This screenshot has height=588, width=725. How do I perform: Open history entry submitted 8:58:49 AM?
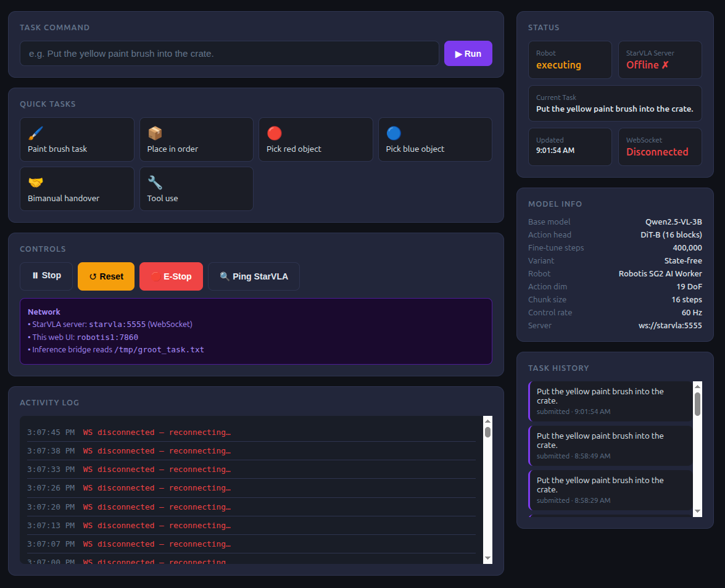click(x=610, y=445)
